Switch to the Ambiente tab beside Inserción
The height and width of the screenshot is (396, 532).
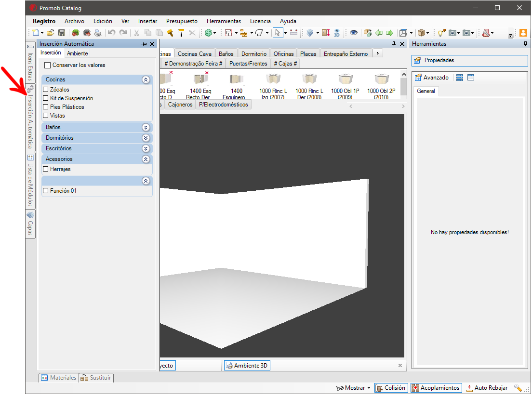coord(78,53)
